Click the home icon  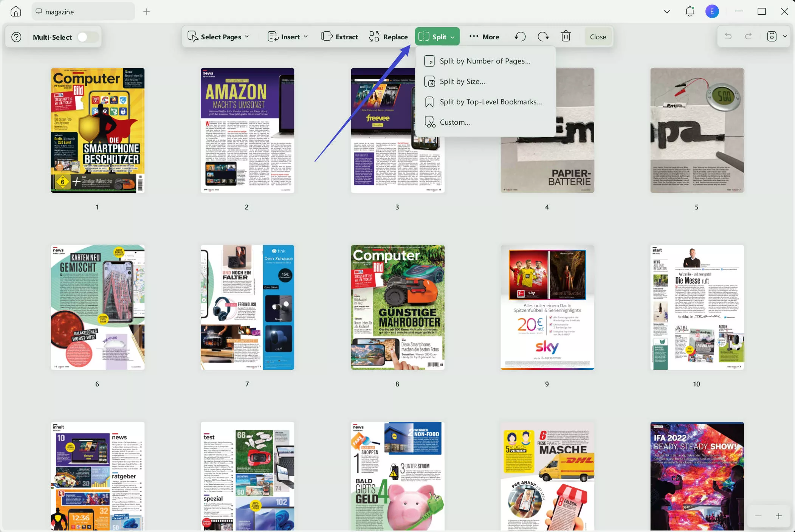15,12
